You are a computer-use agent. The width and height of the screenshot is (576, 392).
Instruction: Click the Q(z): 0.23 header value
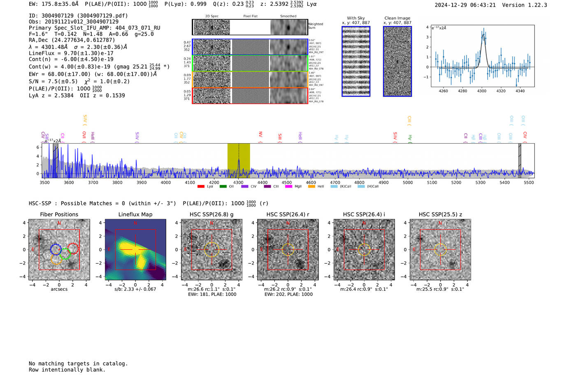(233, 4)
